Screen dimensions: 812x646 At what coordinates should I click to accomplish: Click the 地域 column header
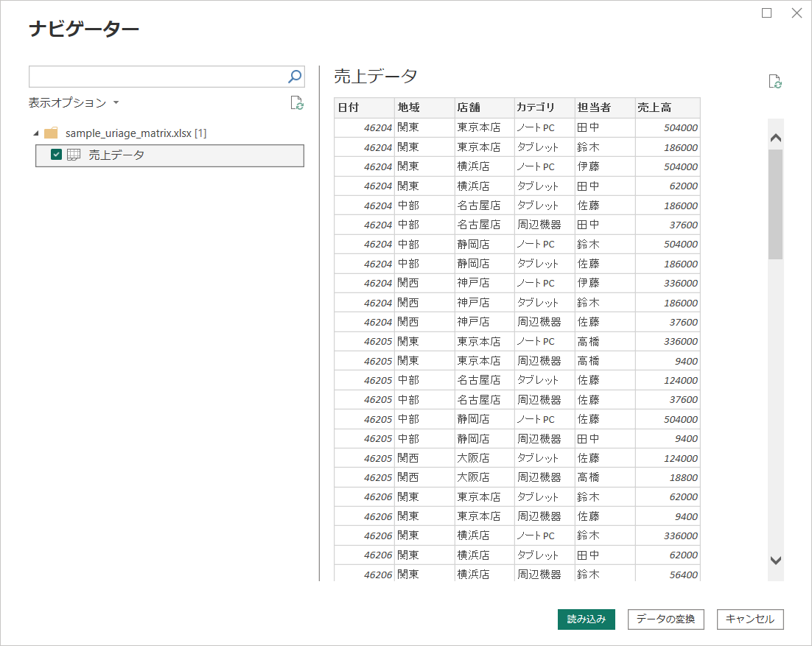[x=424, y=108]
